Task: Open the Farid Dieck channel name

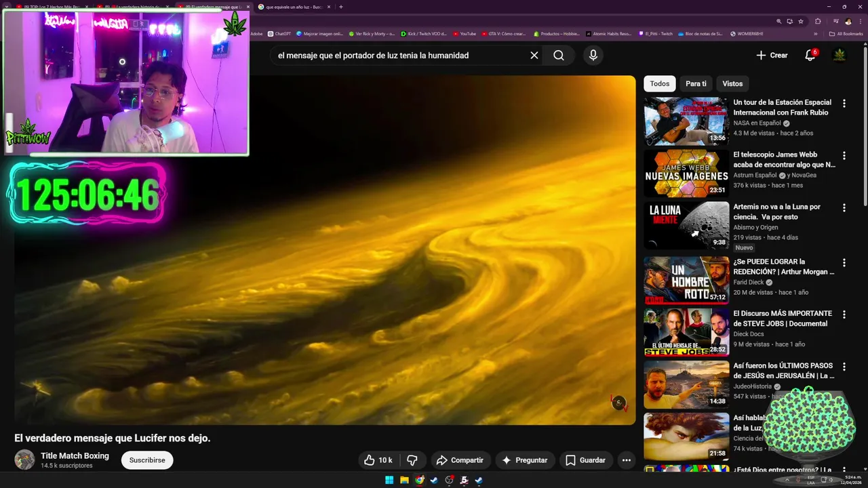Action: tap(749, 283)
